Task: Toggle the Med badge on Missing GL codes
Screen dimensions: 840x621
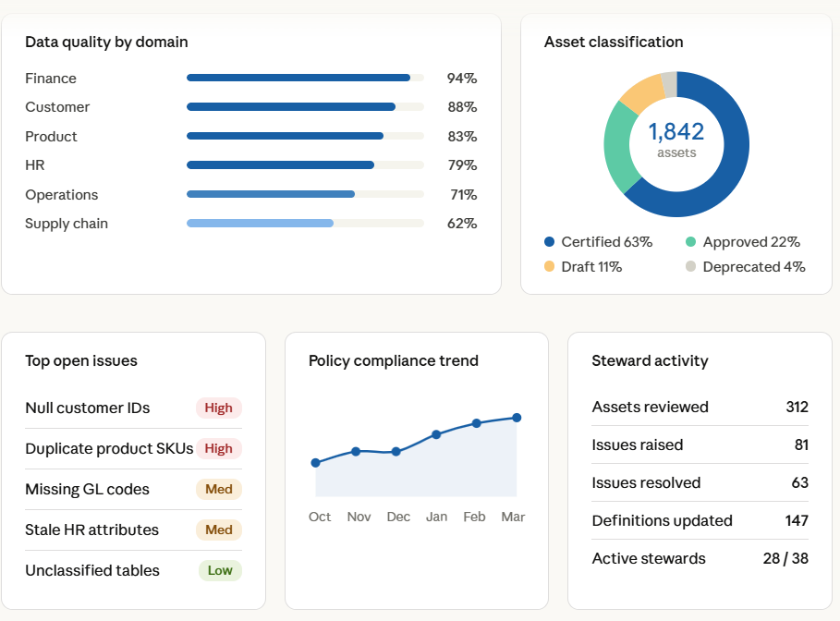Action: (219, 489)
